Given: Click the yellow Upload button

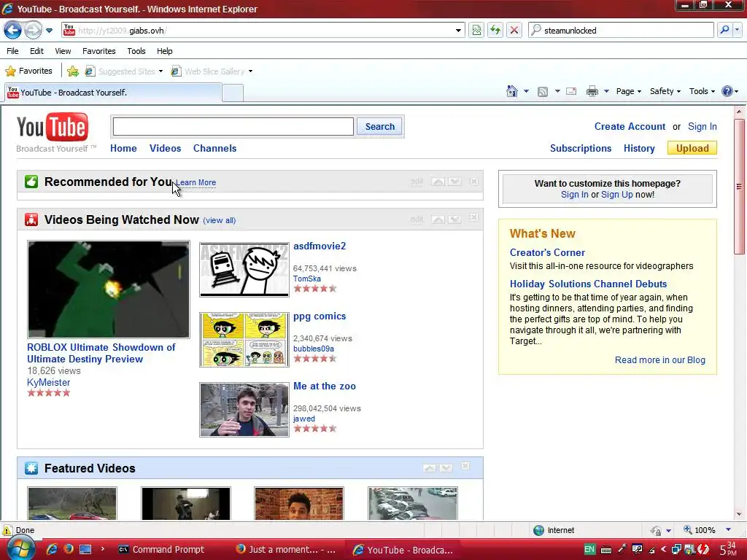Looking at the screenshot, I should (692, 148).
